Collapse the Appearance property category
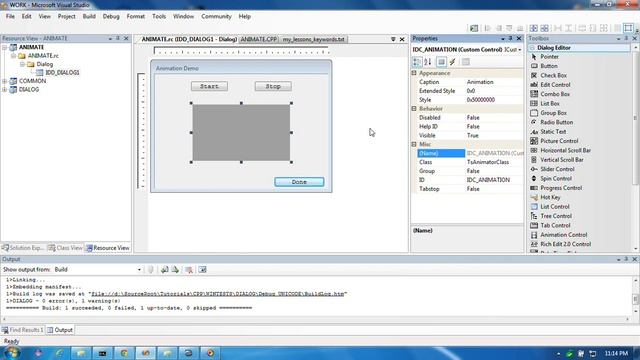Image resolution: width=640 pixels, height=360 pixels. point(414,73)
